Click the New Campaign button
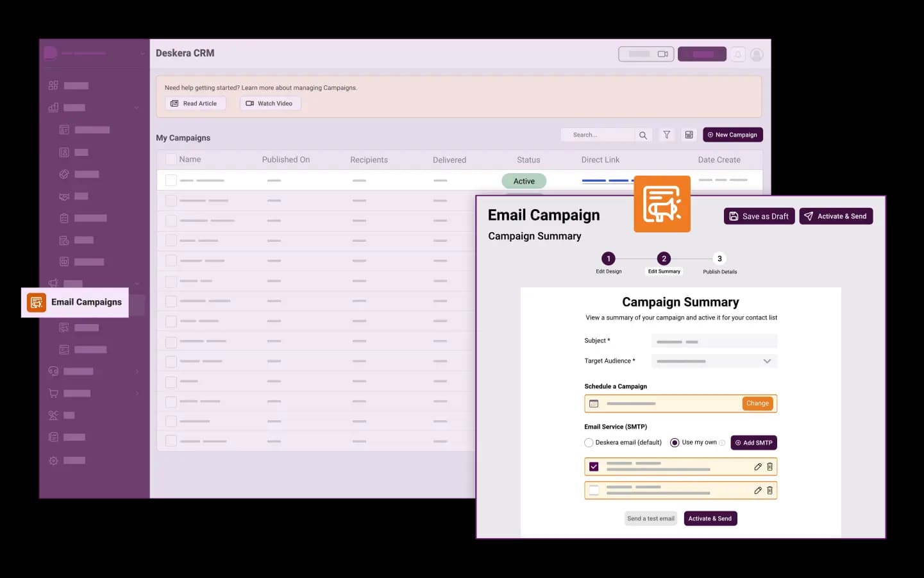924x578 pixels. [732, 135]
